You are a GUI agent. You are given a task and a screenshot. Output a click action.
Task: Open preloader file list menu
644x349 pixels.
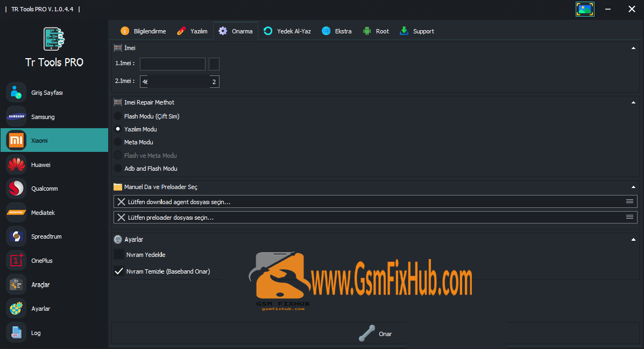tap(629, 217)
